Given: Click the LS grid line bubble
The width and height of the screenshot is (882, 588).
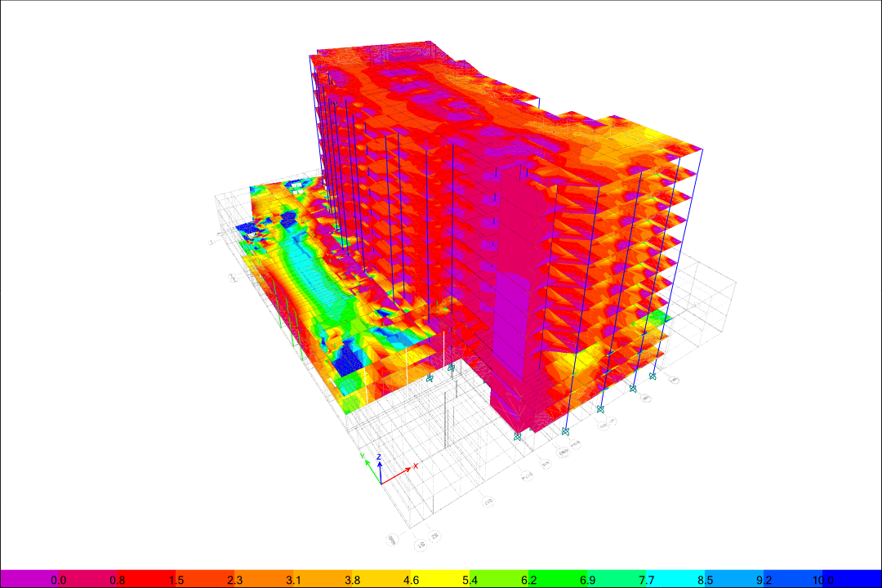Looking at the screenshot, I should click(421, 543).
